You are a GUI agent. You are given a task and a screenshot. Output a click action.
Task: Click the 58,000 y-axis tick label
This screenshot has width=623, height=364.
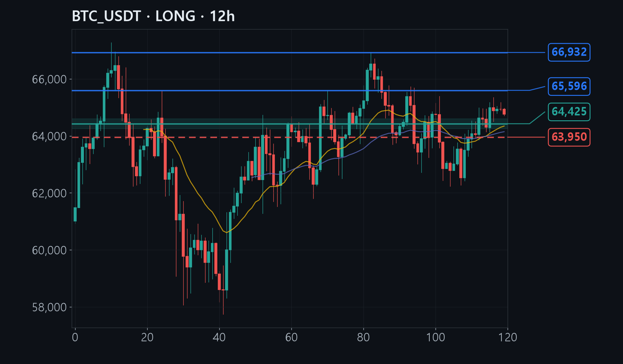click(x=49, y=307)
